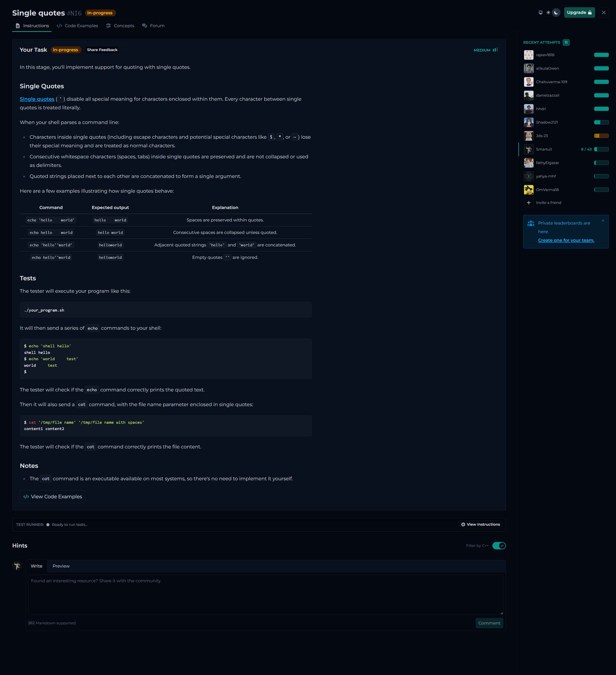Switch to the Preview tab in hints

click(61, 566)
